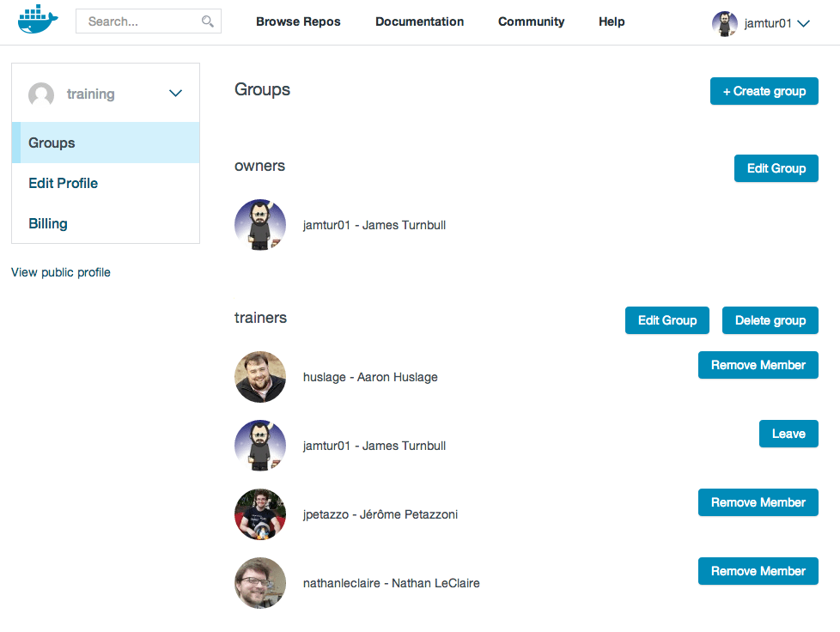Open the Browse Repos menu

pyautogui.click(x=298, y=21)
